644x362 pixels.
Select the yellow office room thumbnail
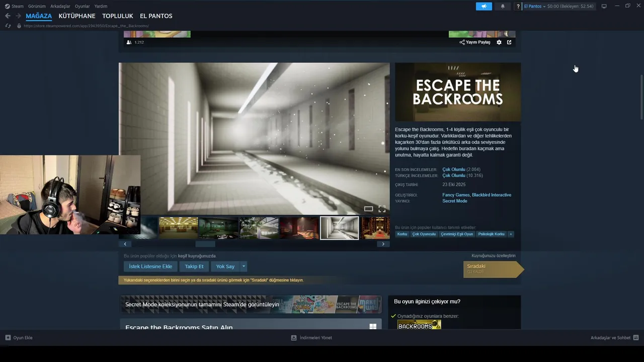coord(178,228)
